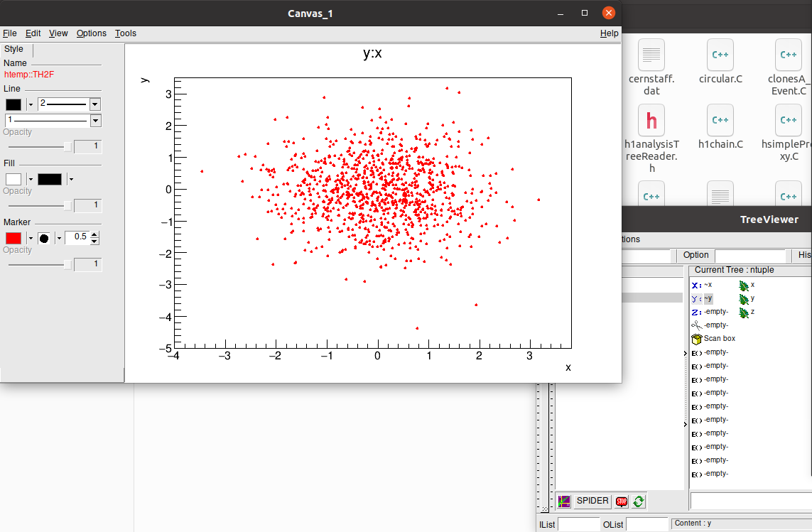
Task: Click the scissors cut icon in TreeViewer
Action: 696,325
